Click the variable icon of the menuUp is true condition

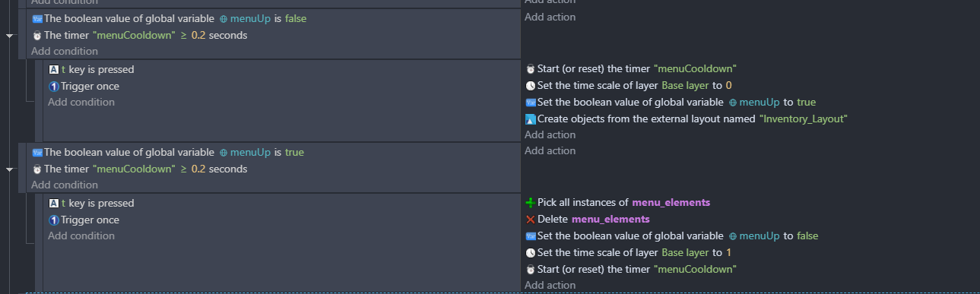(x=36, y=152)
